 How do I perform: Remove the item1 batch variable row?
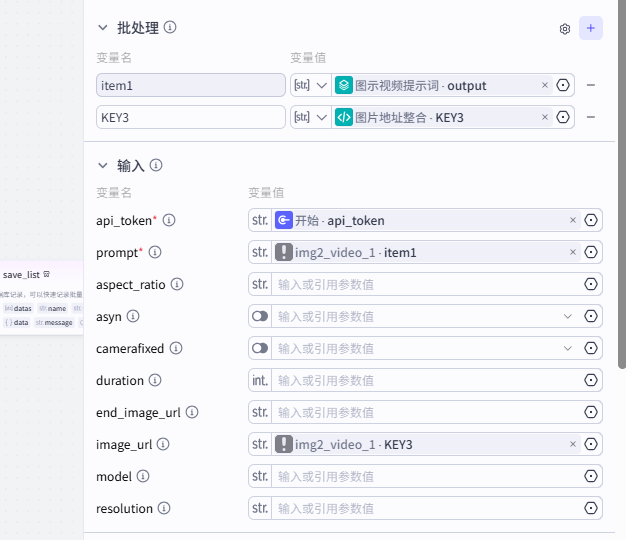click(x=590, y=86)
